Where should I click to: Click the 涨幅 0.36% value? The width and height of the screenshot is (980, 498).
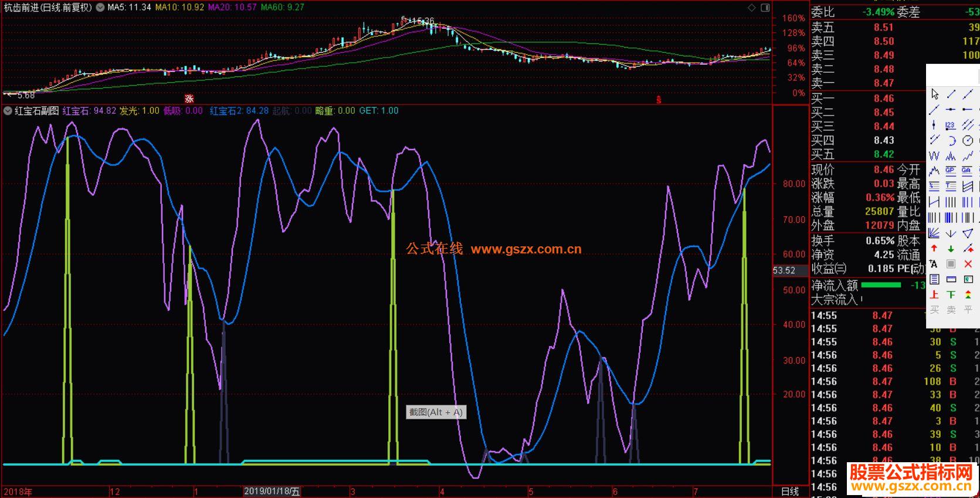[x=880, y=198]
